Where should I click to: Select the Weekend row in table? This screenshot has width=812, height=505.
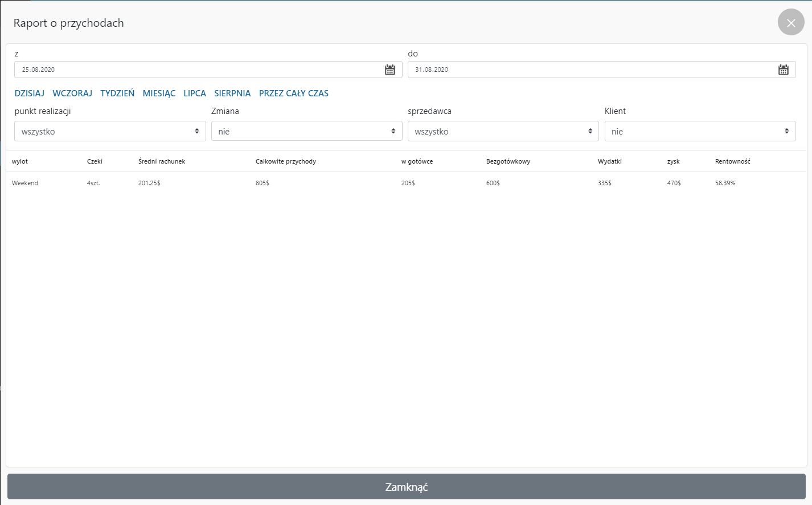tap(25, 183)
